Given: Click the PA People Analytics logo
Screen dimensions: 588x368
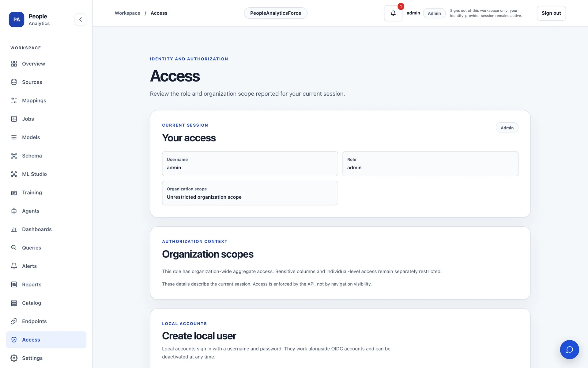Looking at the screenshot, I should [x=17, y=19].
